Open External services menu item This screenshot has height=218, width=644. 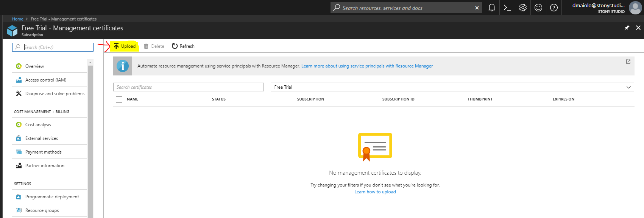[x=50, y=138]
